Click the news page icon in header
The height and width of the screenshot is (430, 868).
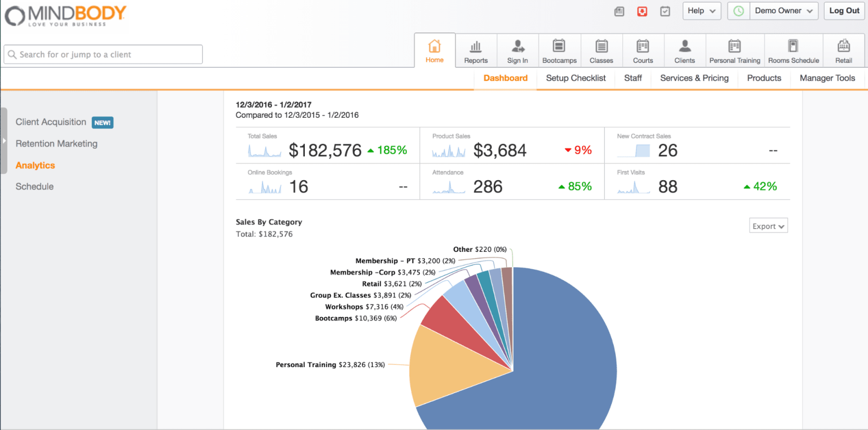click(x=619, y=11)
